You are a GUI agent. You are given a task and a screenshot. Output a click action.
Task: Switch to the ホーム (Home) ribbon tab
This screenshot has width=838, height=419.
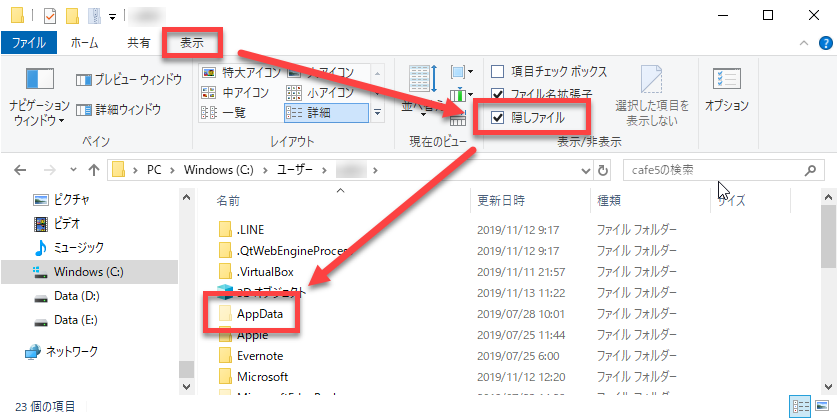[85, 43]
